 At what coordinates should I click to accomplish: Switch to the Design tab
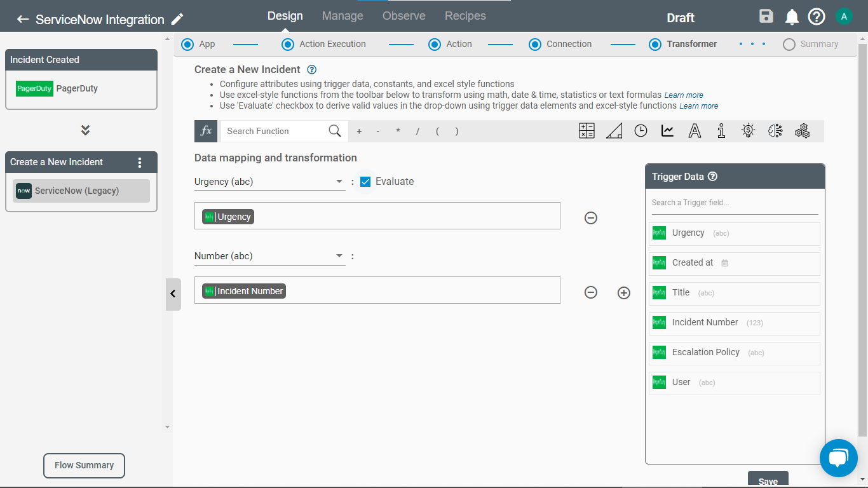pos(285,16)
